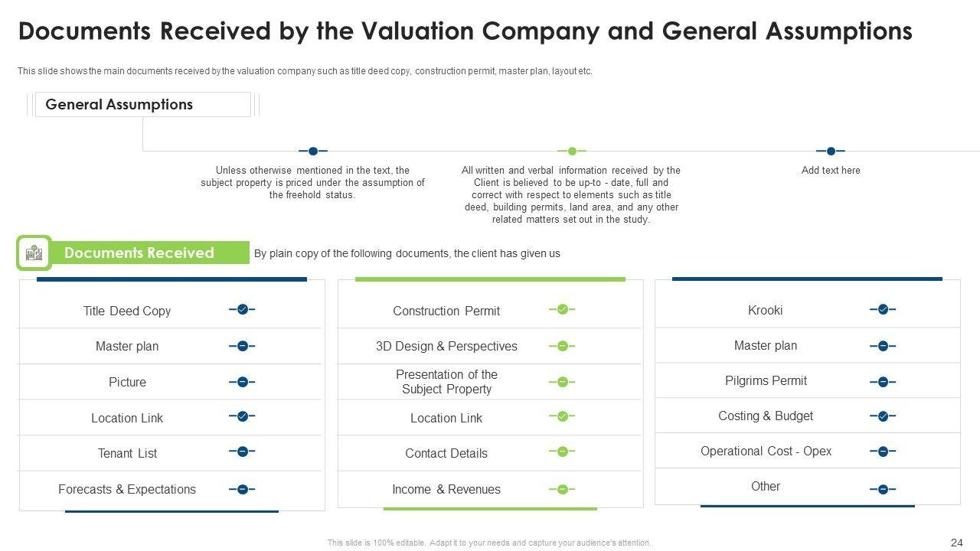Click the green minus icon beside Contact Details
980x551 pixels.
point(562,452)
